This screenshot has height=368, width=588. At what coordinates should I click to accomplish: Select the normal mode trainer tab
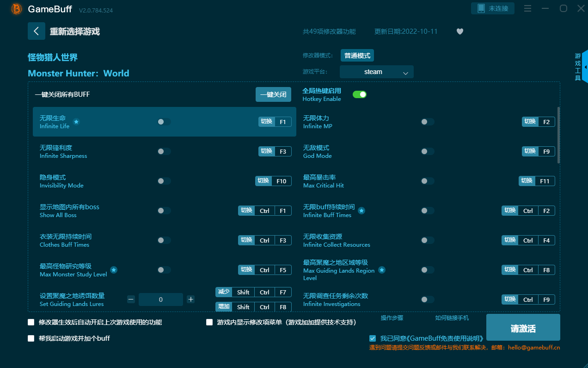click(357, 56)
